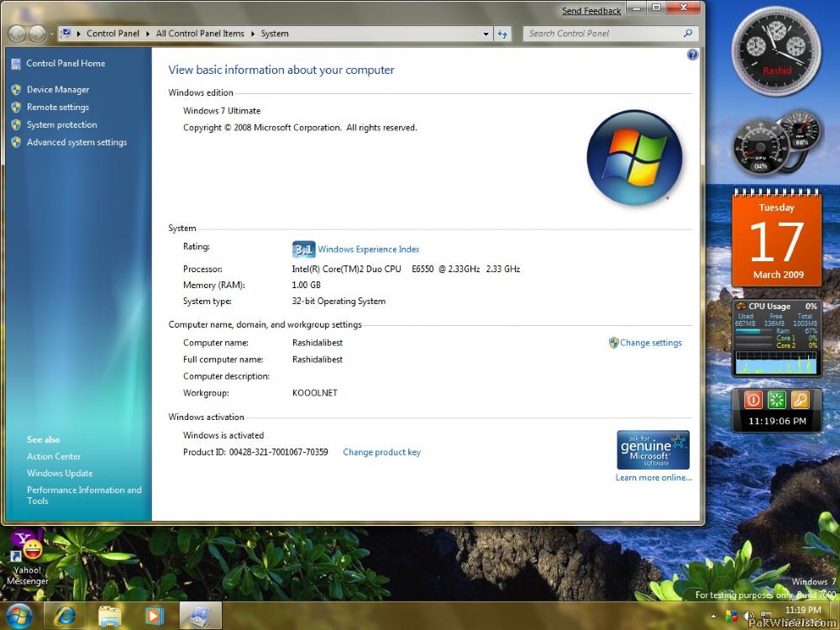Go back using the Back arrow button
Screen dimensions: 840x630
coord(17,34)
